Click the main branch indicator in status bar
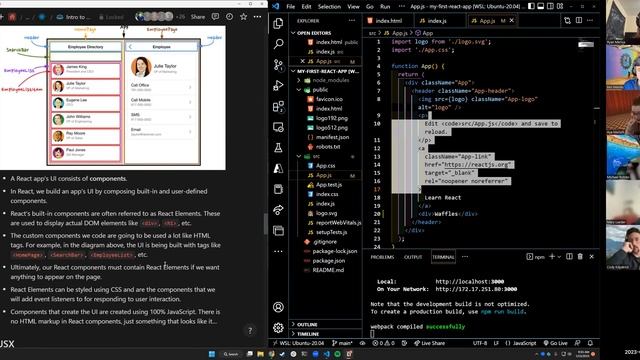Screen dimensions: 640x360 point(342,343)
